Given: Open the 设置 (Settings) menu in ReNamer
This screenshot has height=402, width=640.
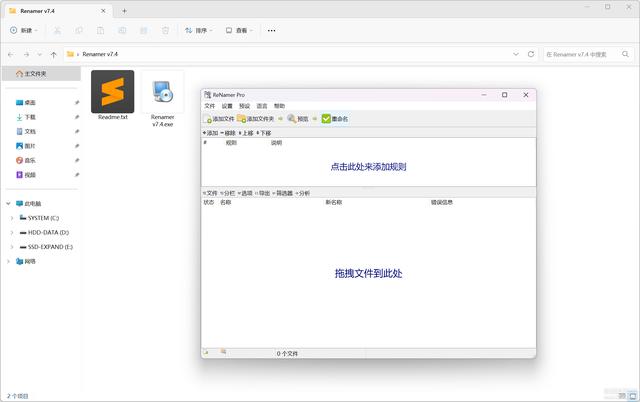Looking at the screenshot, I should pos(227,106).
